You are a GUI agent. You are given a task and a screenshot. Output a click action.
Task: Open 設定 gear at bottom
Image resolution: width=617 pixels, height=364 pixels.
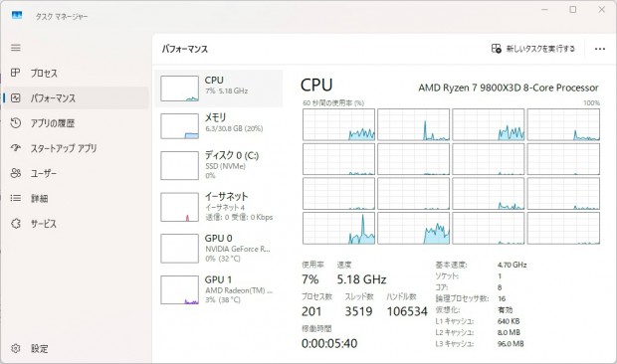click(x=15, y=348)
